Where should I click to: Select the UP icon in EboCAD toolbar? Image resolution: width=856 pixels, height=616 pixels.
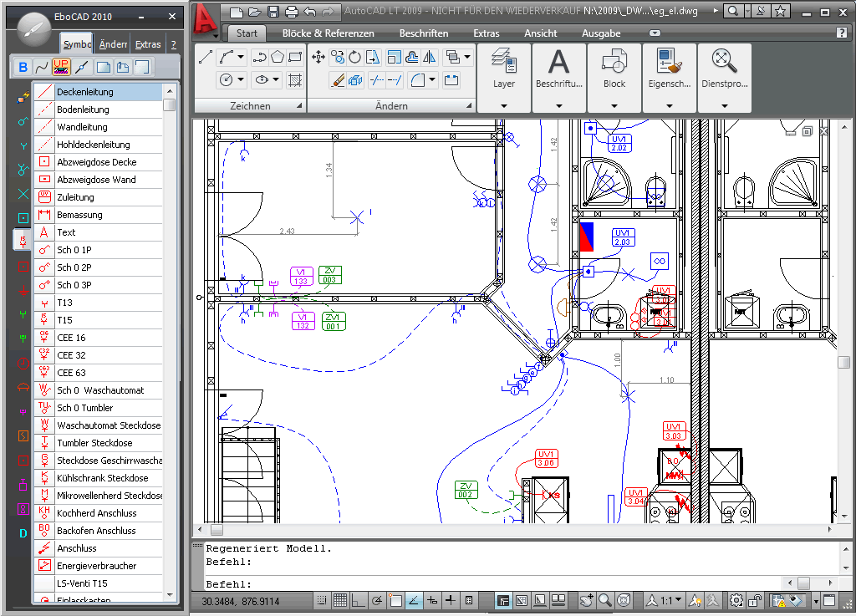pos(61,67)
